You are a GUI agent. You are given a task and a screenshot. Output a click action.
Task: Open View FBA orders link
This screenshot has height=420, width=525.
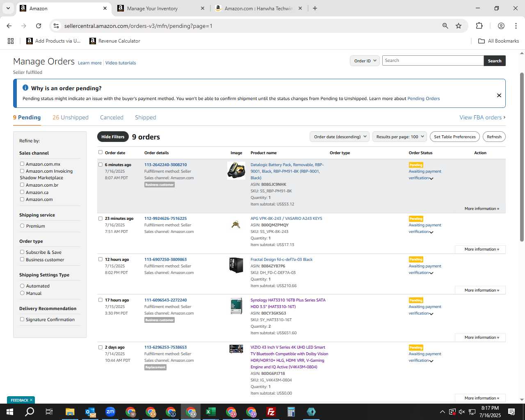coord(482,117)
